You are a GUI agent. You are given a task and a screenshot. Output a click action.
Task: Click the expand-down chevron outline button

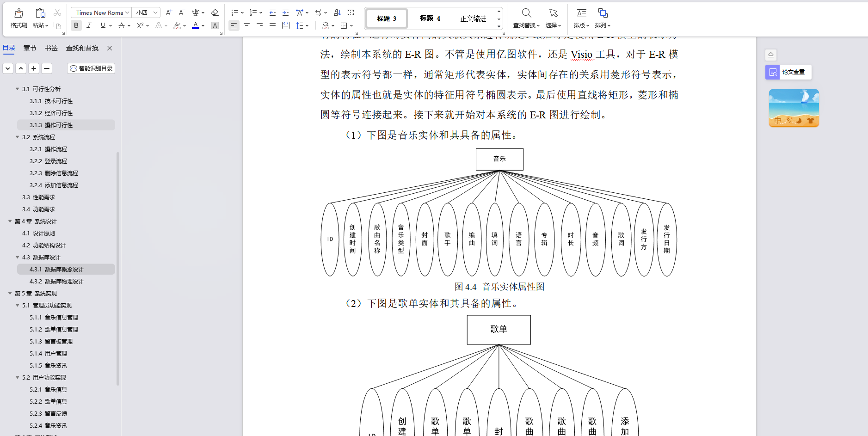8,68
